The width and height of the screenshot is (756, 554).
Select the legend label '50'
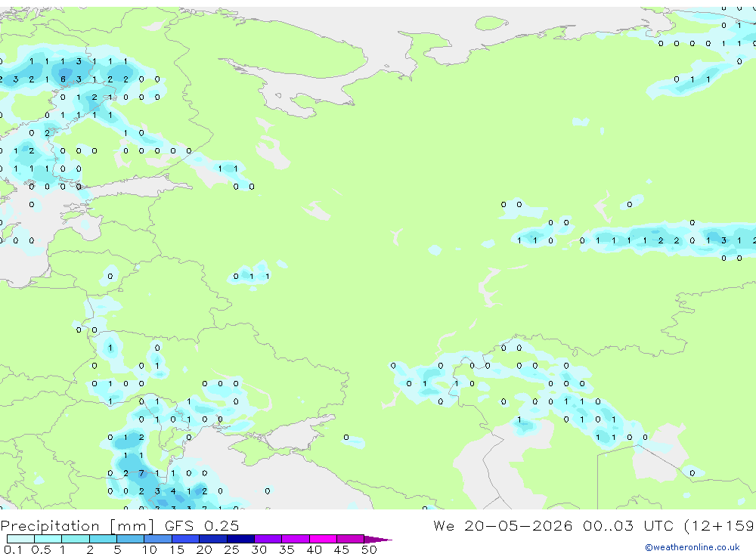369,549
